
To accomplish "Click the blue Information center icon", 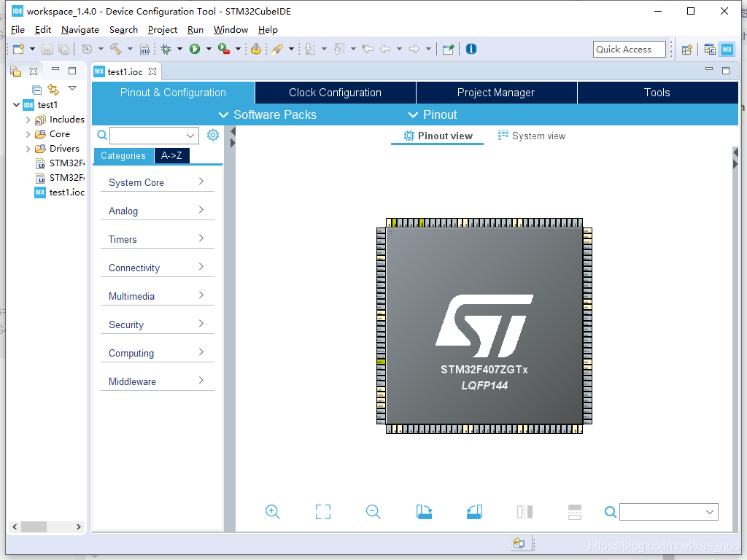I will tap(471, 49).
